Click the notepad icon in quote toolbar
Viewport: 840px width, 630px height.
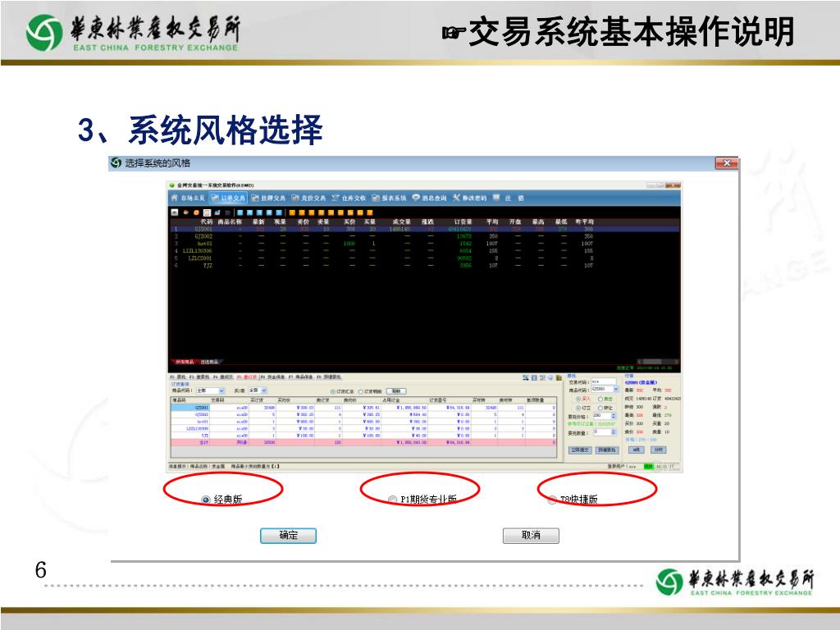(x=207, y=212)
